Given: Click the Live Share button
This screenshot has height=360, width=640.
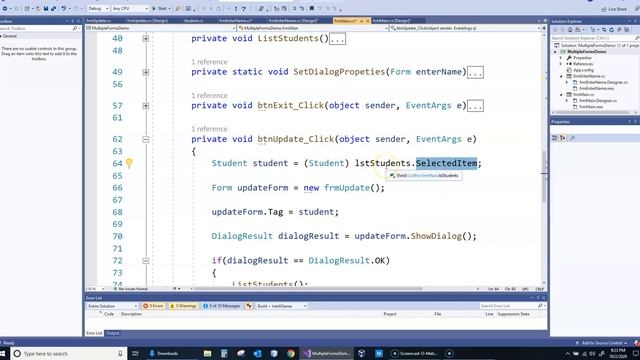Looking at the screenshot, I should [614, 9].
